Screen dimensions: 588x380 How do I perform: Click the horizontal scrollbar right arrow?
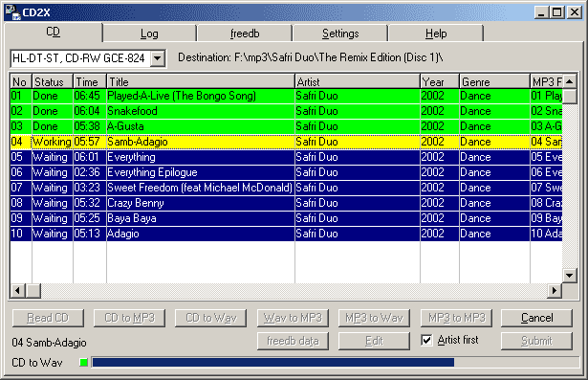[x=555, y=291]
